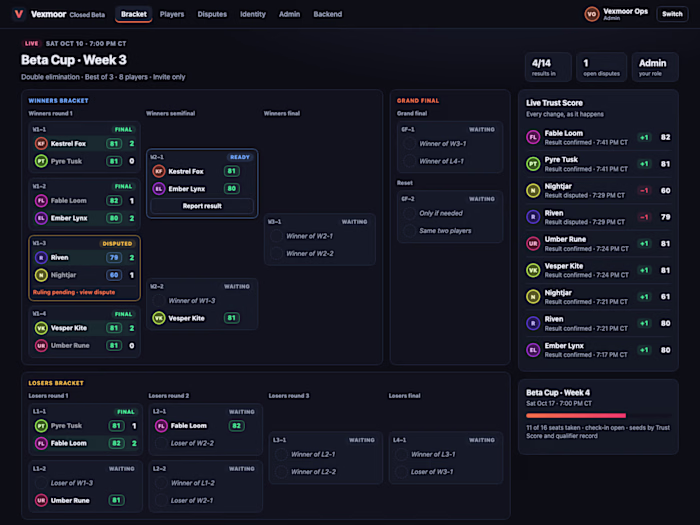Click the Admin your role card
The height and width of the screenshot is (525, 700).
655,67
